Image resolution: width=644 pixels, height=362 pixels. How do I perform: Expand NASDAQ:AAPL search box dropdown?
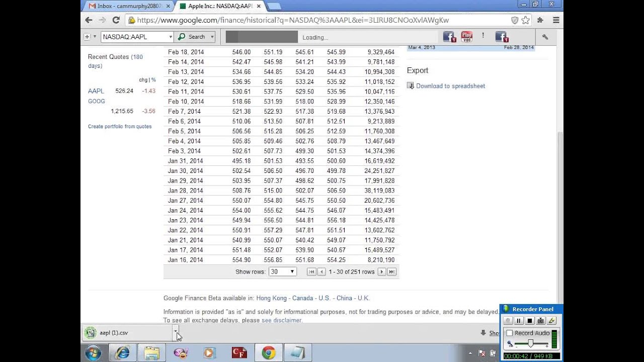[170, 37]
